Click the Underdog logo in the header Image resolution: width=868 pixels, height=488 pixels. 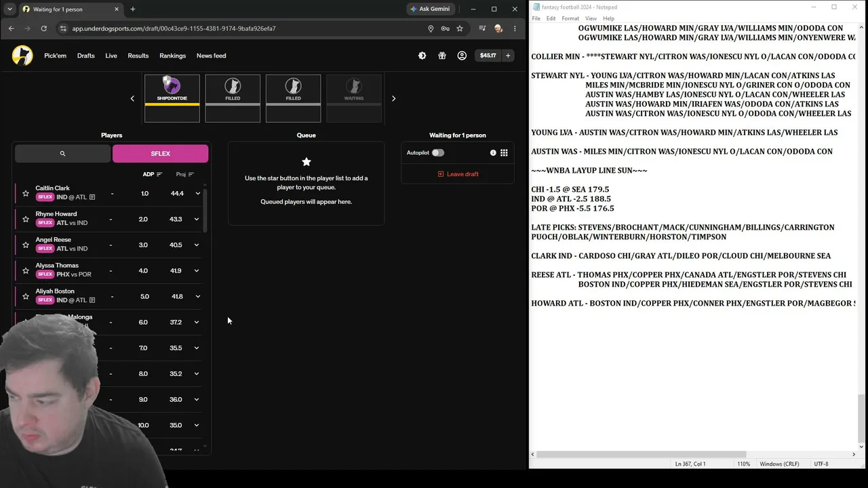(22, 56)
